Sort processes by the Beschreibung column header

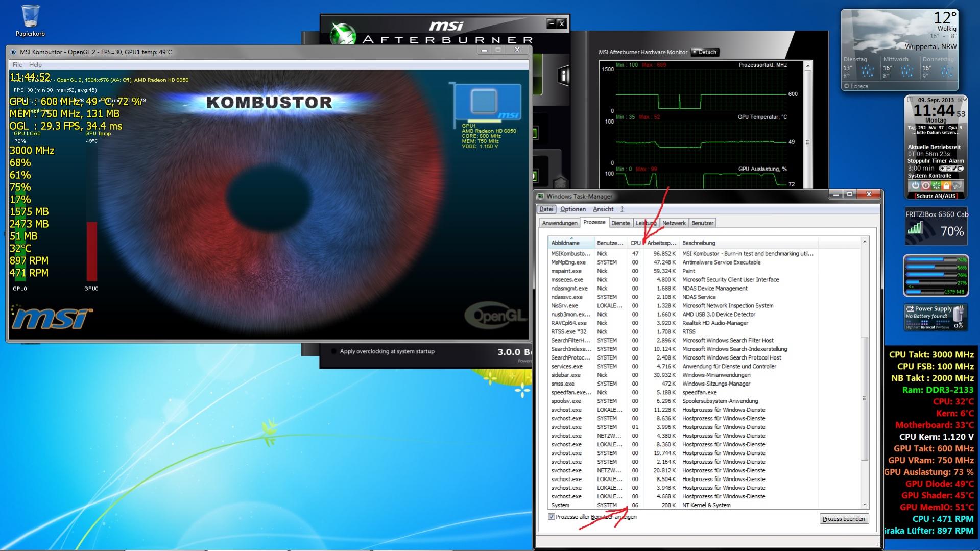click(749, 243)
